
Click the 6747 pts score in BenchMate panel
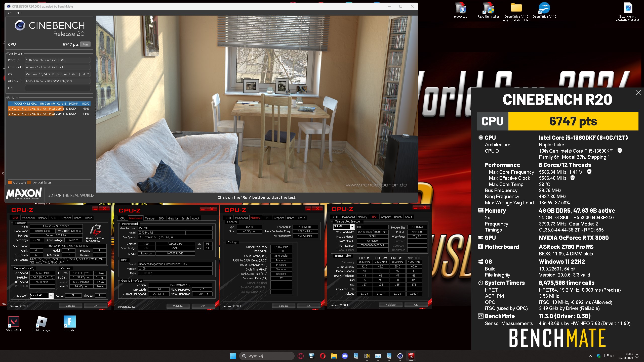(x=573, y=121)
